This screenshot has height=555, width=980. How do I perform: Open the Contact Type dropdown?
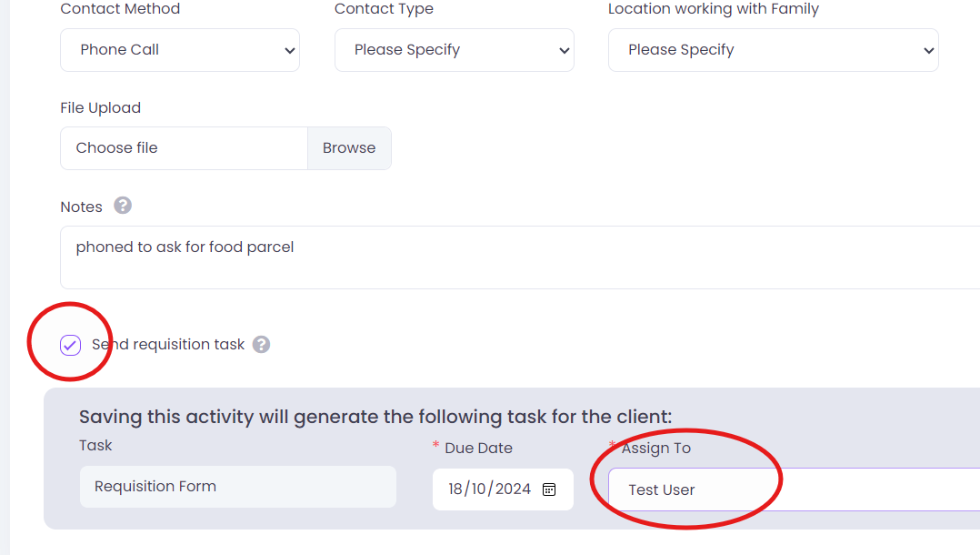point(454,50)
